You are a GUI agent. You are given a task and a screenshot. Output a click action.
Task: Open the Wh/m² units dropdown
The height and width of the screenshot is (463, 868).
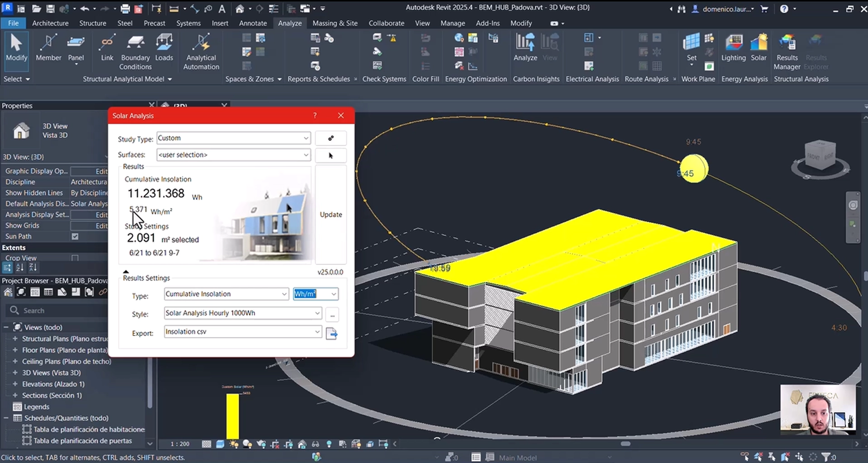(x=316, y=294)
